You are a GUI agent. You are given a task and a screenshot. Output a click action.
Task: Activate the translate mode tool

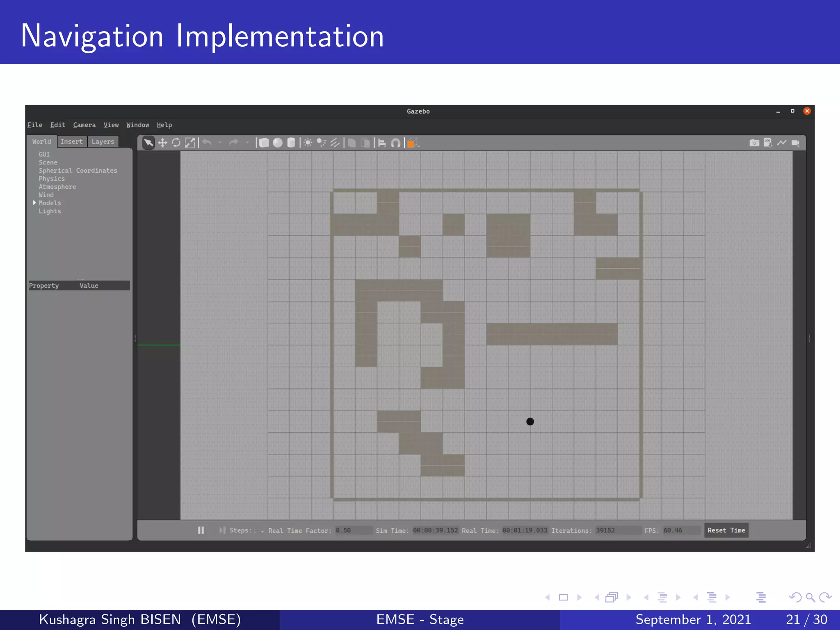point(162,143)
